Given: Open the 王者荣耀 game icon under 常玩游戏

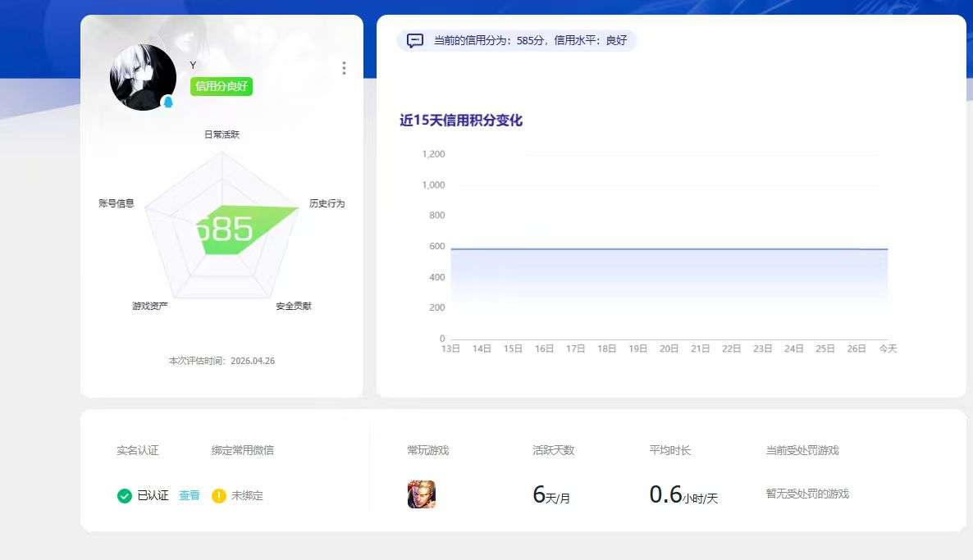Looking at the screenshot, I should 421,494.
